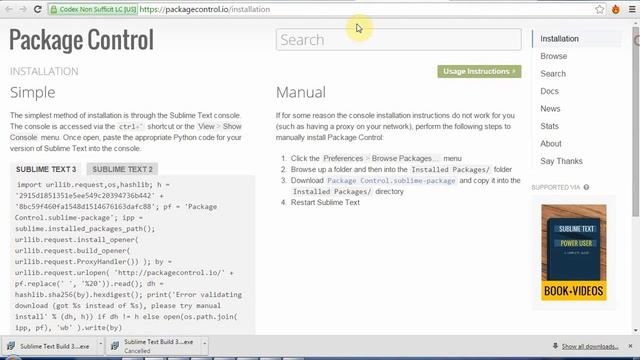Image resolution: width=640 pixels, height=360 pixels.
Task: Click the 'Simple' heading
Action: [33, 92]
